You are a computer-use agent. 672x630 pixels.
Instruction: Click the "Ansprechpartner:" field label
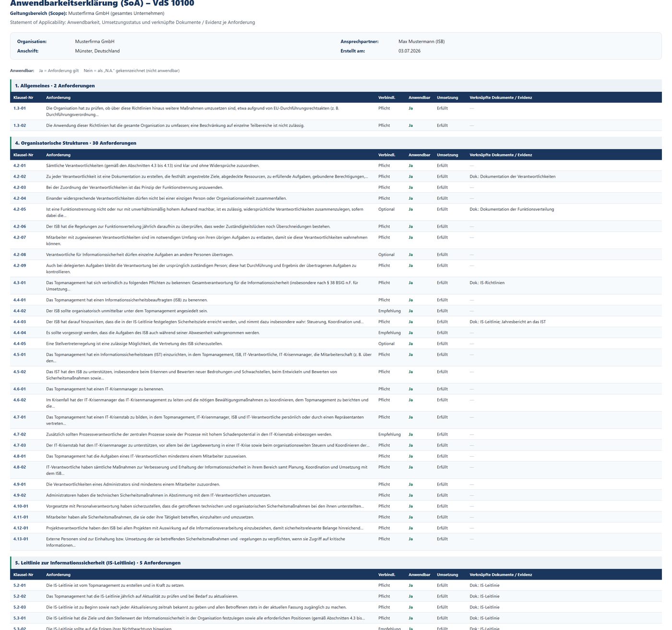360,42
